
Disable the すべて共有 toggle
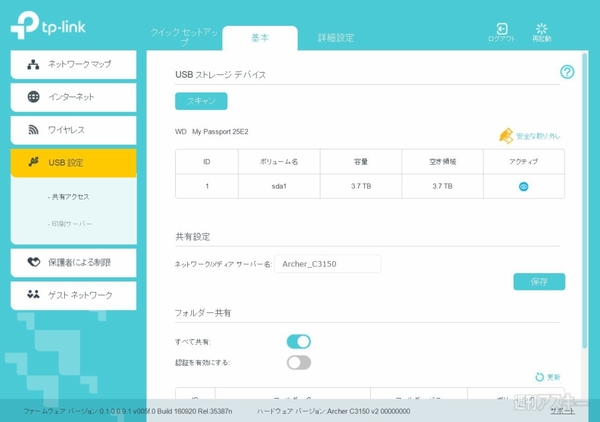point(299,341)
